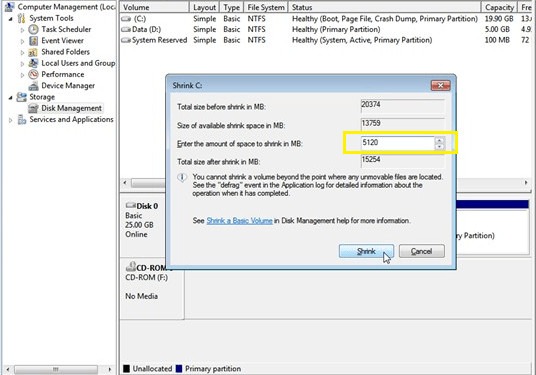This screenshot has width=536, height=375.
Task: Collapse the System Tools tree node
Action: [11, 18]
